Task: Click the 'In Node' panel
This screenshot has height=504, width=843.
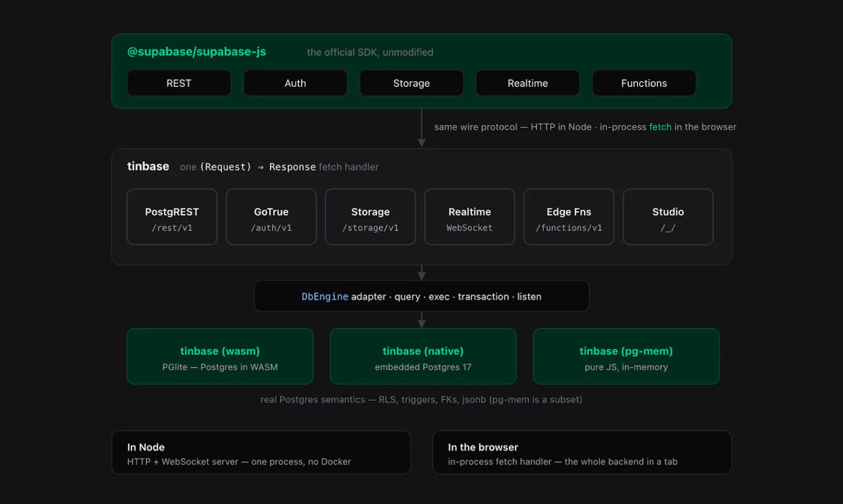Action: click(261, 452)
